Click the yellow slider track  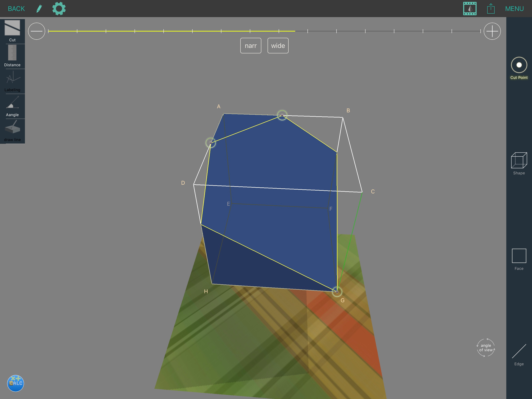click(x=172, y=31)
